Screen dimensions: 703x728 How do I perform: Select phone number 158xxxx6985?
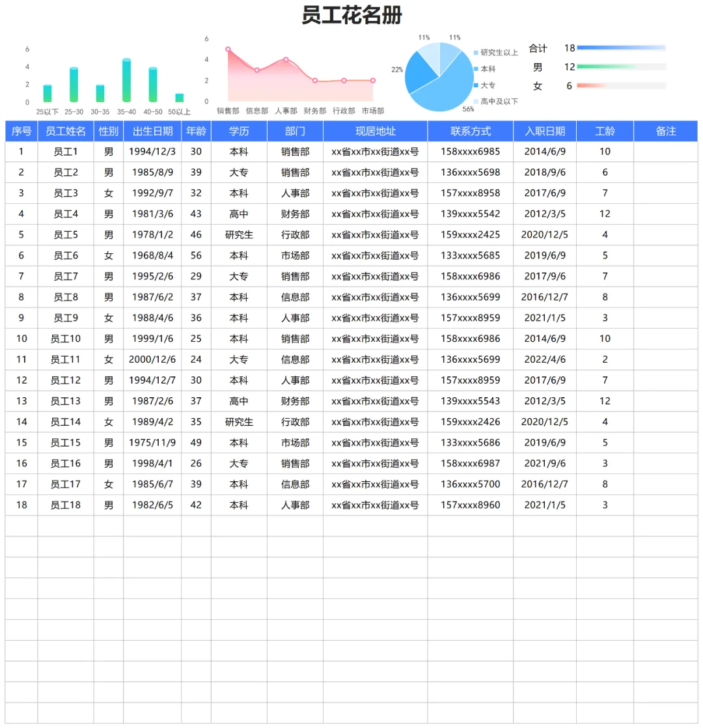click(x=471, y=152)
